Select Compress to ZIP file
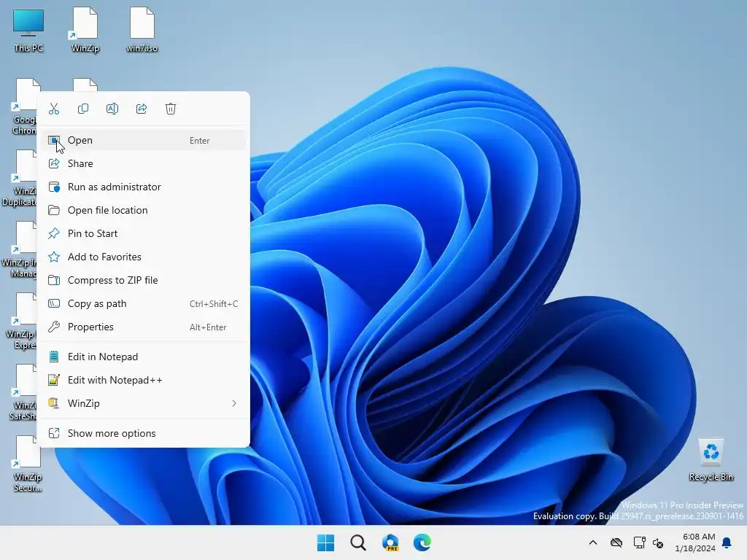Image resolution: width=747 pixels, height=560 pixels. click(x=144, y=281)
